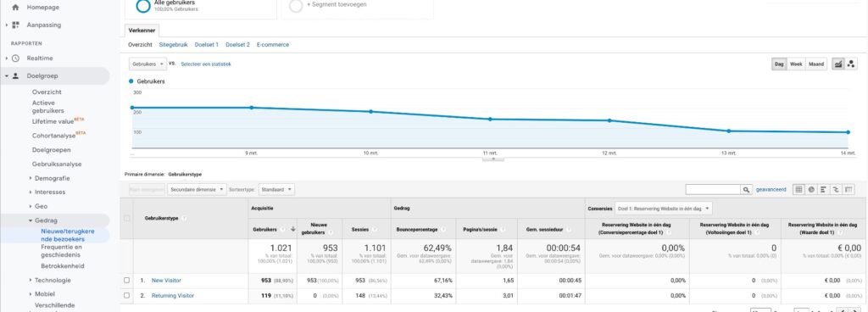Set chart granularity to Week
Image resolution: width=868 pixels, height=312 pixels.
click(796, 64)
